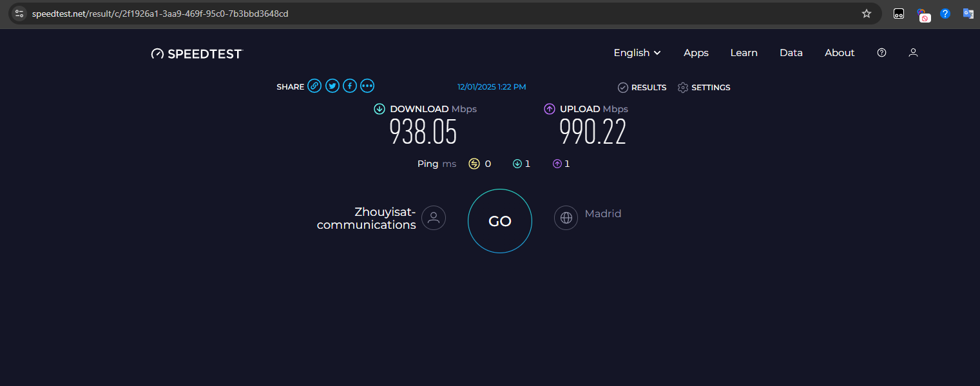Click the green download arrow icon

pos(379,109)
